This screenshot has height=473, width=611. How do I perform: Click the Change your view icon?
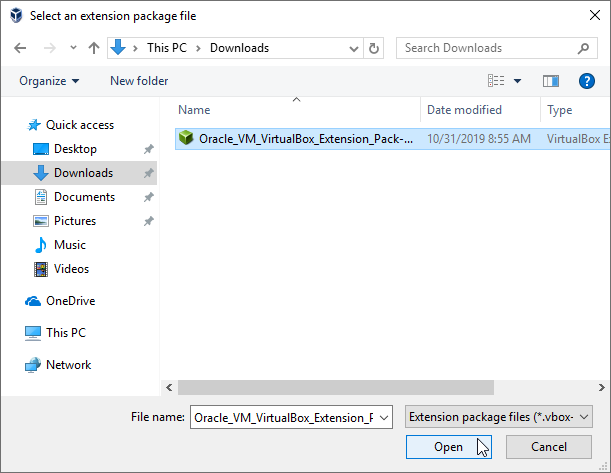pos(496,81)
